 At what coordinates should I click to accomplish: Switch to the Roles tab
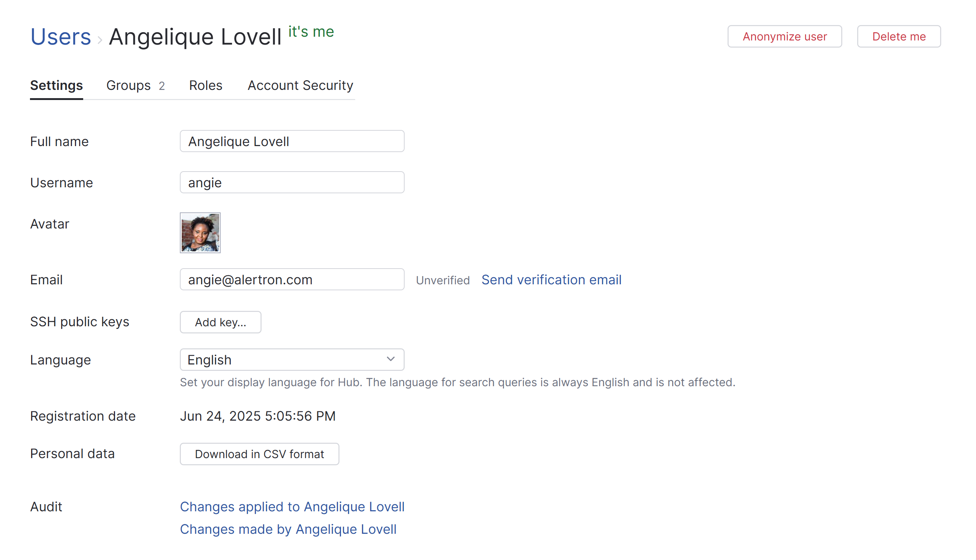(x=205, y=85)
